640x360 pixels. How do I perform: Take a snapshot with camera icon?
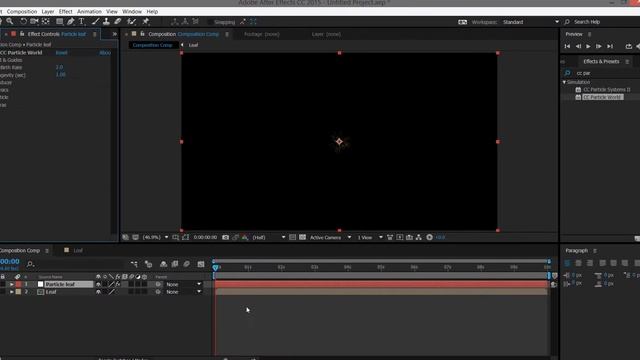(225, 237)
